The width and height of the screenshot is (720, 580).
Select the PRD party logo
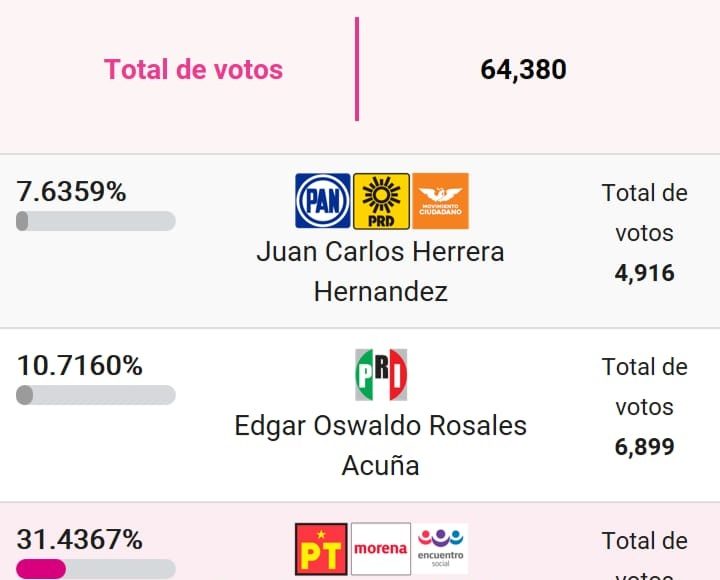click(x=381, y=201)
